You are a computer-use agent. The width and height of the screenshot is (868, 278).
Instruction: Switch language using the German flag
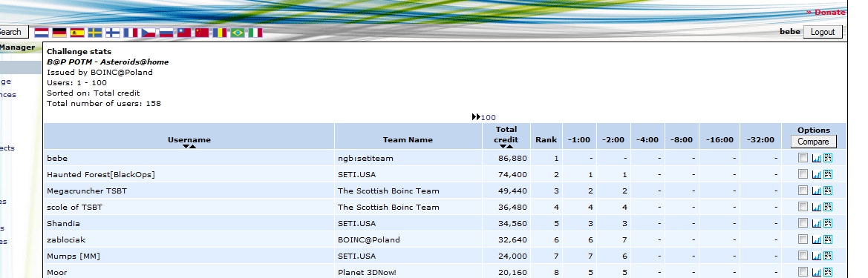[59, 33]
